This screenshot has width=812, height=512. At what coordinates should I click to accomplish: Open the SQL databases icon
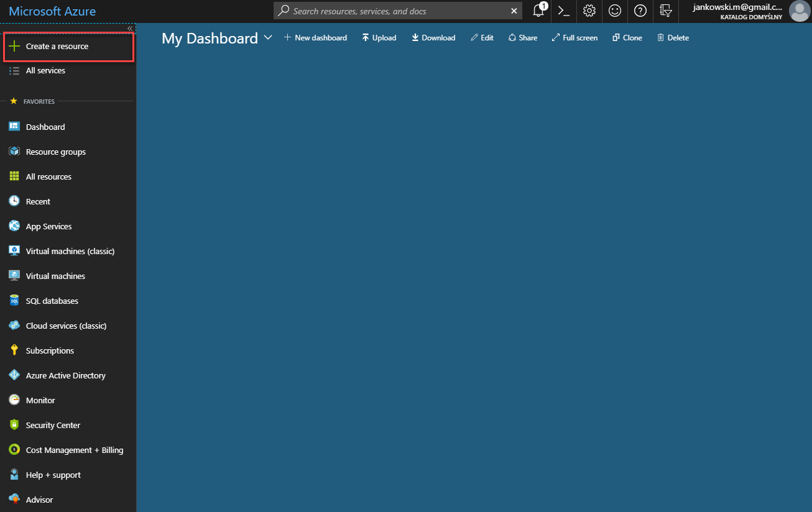pyautogui.click(x=14, y=301)
